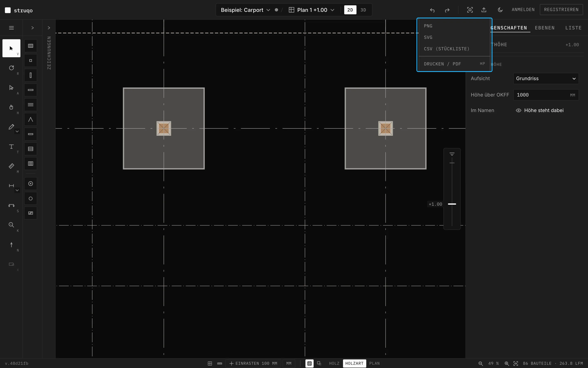Viewport: 588px width, 368px height.
Task: Activate the rotate tool (R)
Action: click(x=11, y=68)
